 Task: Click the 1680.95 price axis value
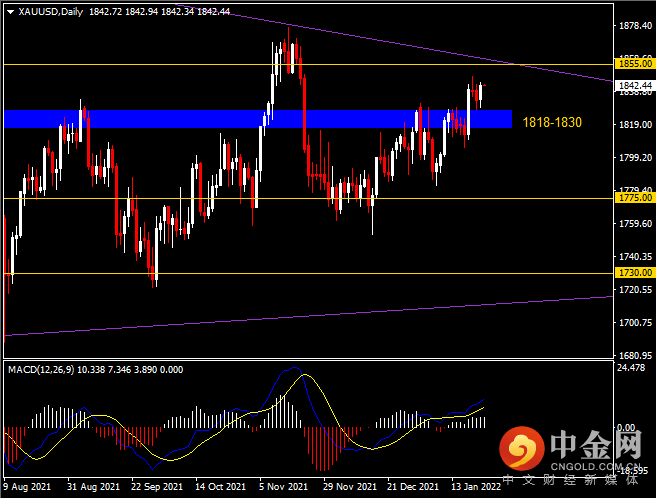point(635,355)
